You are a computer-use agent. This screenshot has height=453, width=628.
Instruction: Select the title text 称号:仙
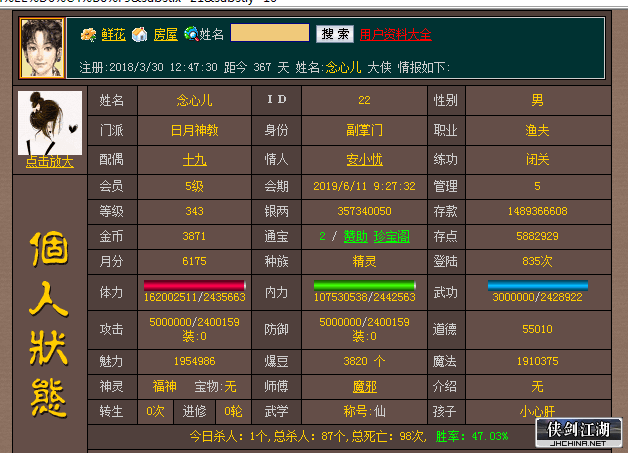[364, 411]
